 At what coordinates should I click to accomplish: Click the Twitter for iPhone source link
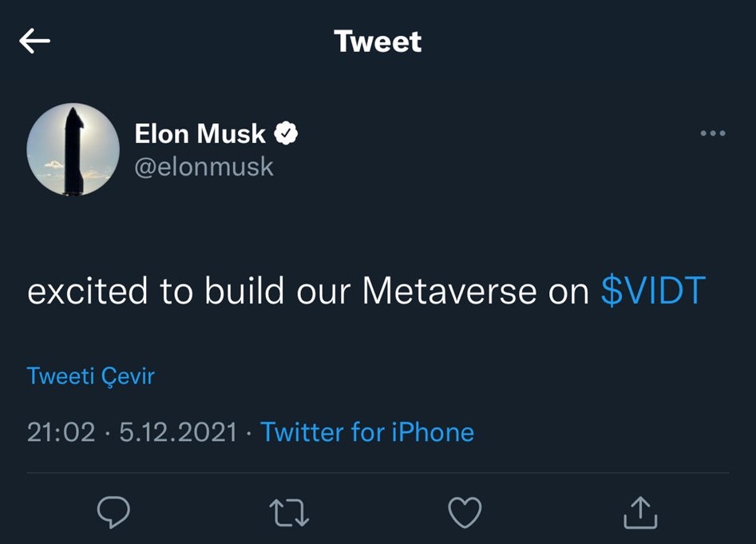tap(367, 432)
